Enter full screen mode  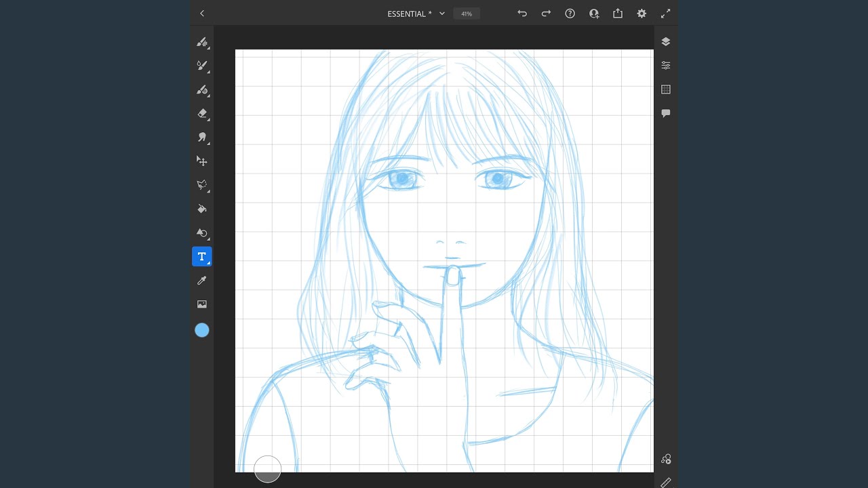[x=666, y=14]
